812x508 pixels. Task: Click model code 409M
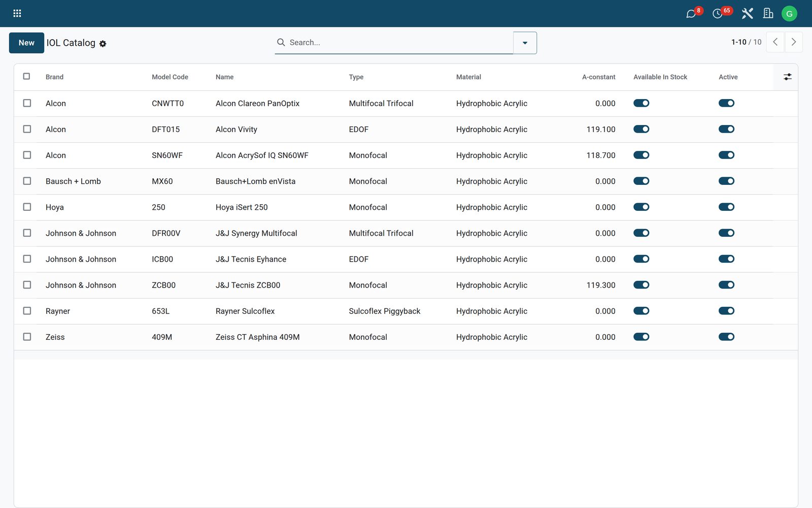pyautogui.click(x=162, y=337)
